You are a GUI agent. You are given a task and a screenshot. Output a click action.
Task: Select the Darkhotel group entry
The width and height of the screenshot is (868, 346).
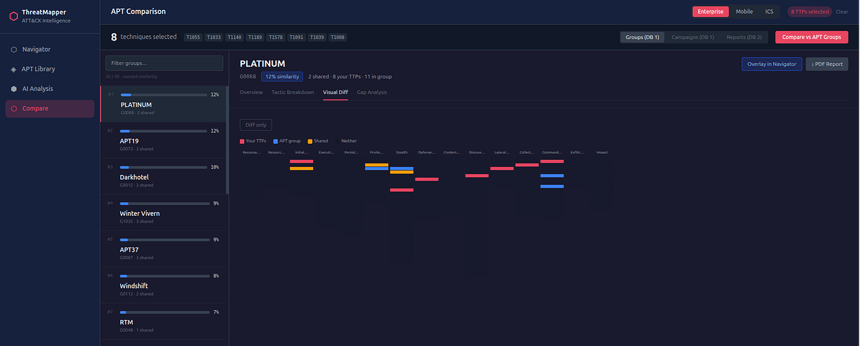pyautogui.click(x=164, y=176)
